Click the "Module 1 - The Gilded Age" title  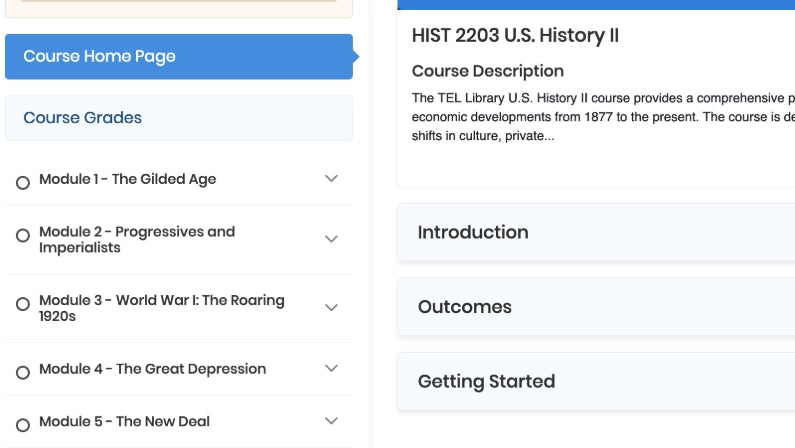point(127,180)
